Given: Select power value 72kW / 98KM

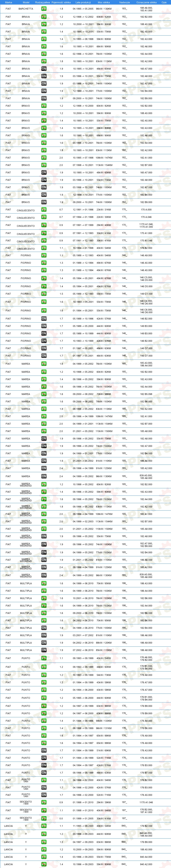Looking at the screenshot, I should click(x=104, y=394).
